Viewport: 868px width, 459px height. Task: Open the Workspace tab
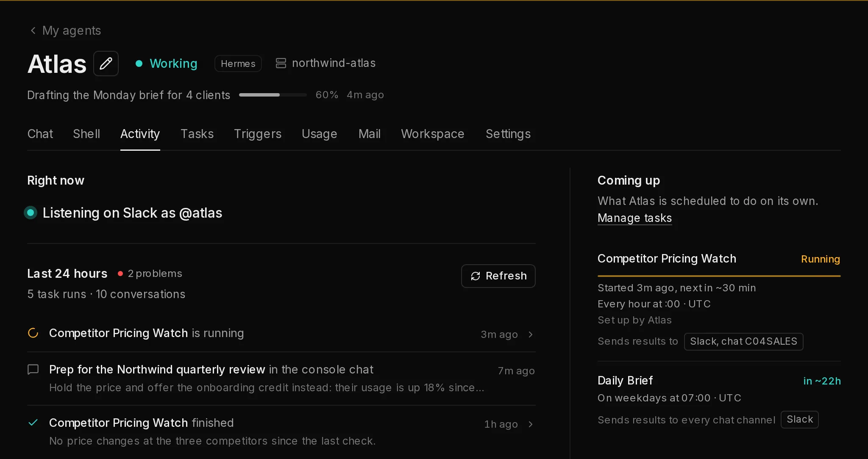coord(433,134)
